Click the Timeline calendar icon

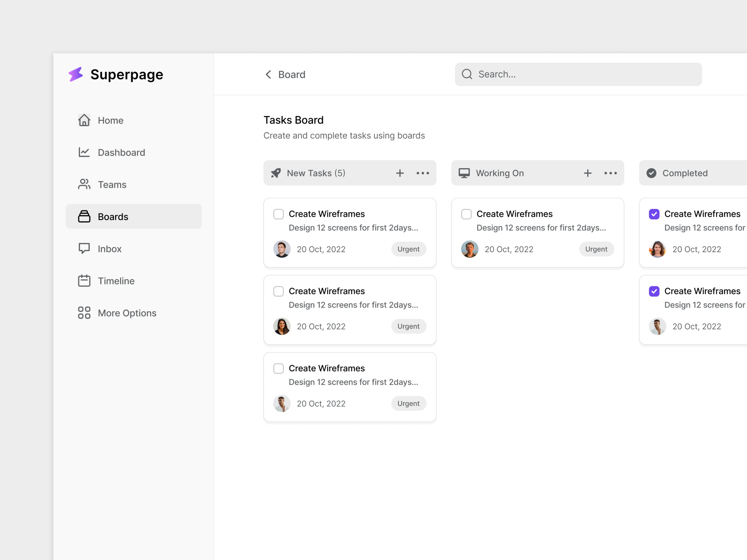tap(84, 281)
